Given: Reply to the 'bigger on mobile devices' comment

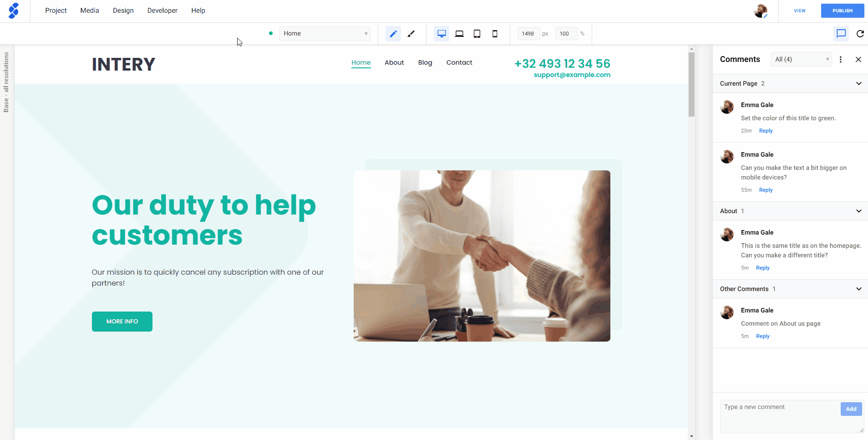Looking at the screenshot, I should pos(766,190).
